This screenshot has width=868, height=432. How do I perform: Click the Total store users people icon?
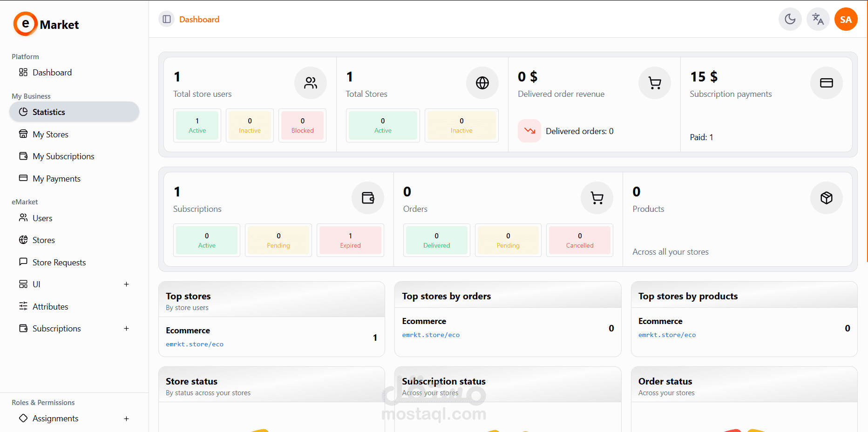point(311,83)
